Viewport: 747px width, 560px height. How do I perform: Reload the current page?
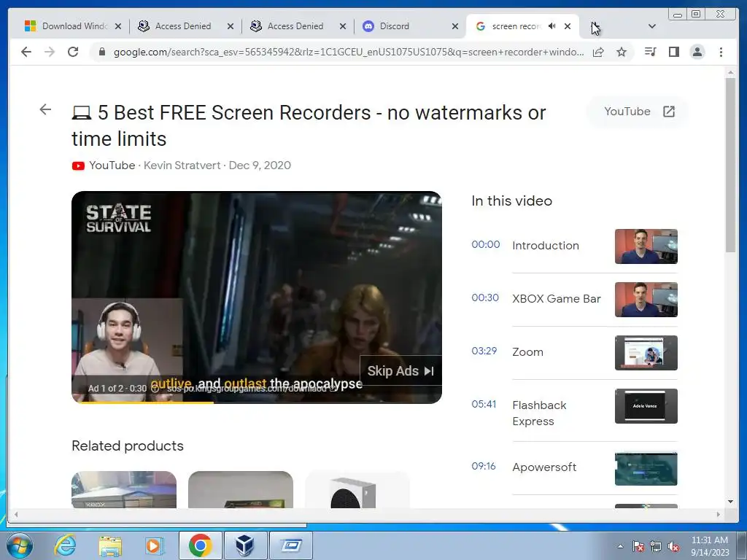(x=73, y=52)
